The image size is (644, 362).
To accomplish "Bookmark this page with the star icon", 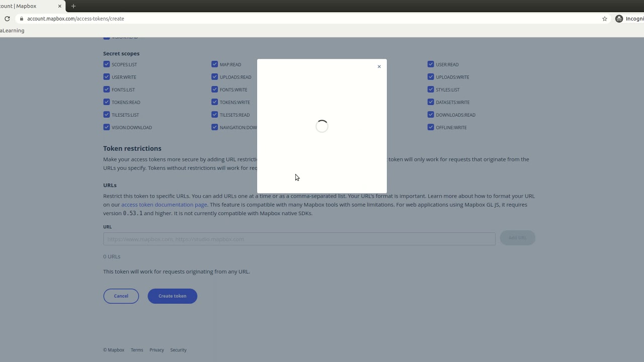I will pyautogui.click(x=605, y=19).
